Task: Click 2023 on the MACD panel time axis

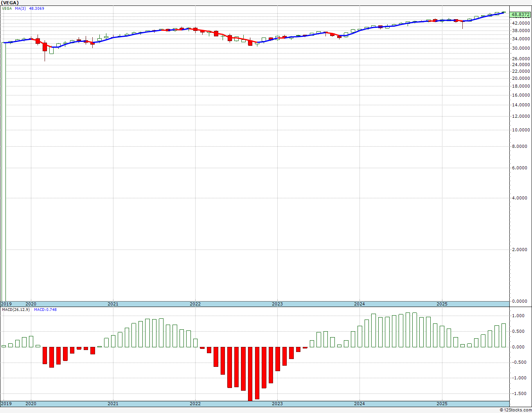Action: coord(277,404)
